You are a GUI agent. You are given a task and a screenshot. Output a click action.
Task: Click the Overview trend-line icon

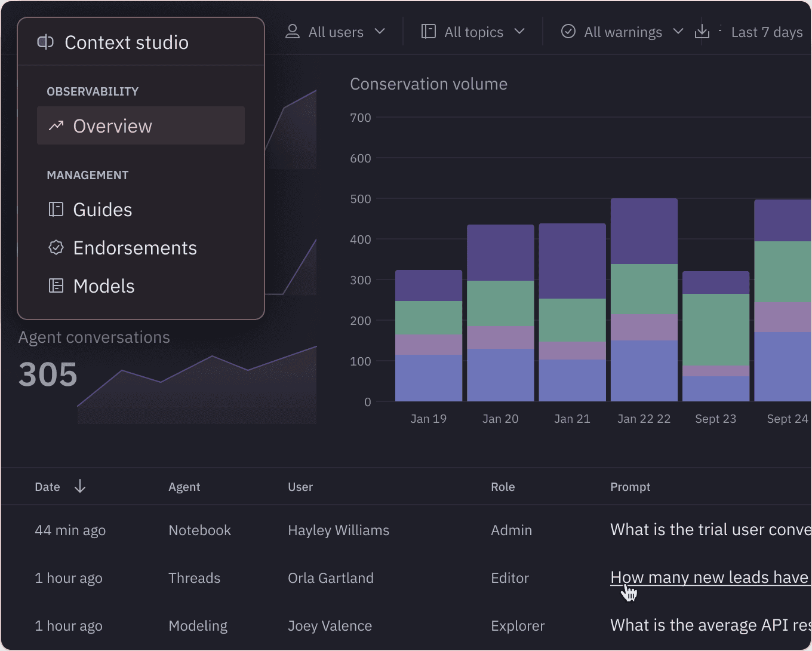(x=56, y=125)
